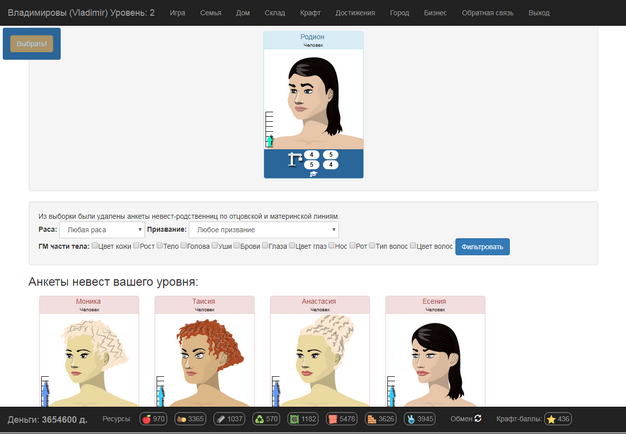
Task: Check the Цвет волос filter checkbox
Action: (413, 246)
